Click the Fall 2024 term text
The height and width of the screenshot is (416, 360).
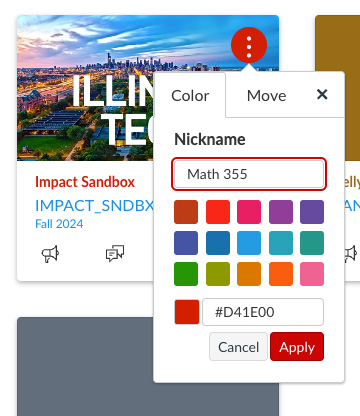click(x=59, y=224)
